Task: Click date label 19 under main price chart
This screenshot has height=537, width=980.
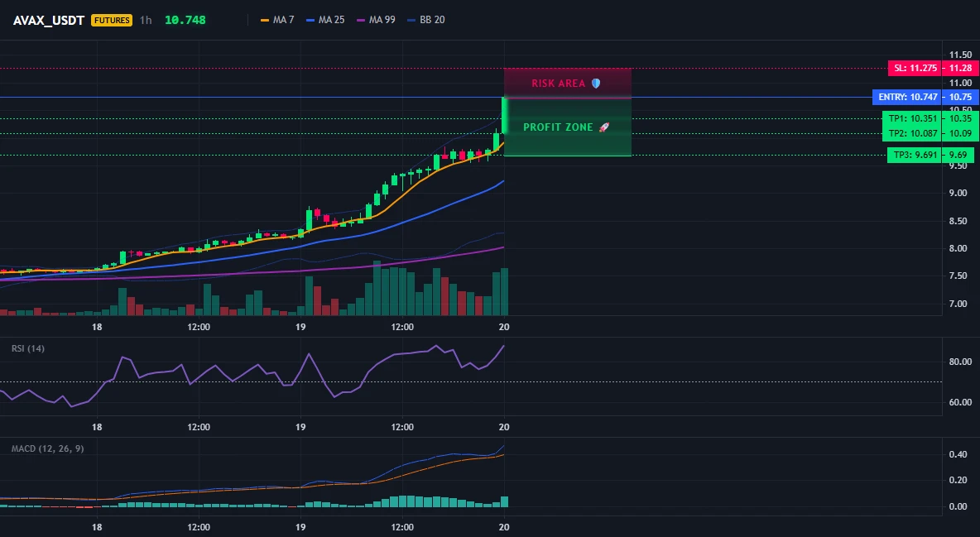Action: [300, 327]
